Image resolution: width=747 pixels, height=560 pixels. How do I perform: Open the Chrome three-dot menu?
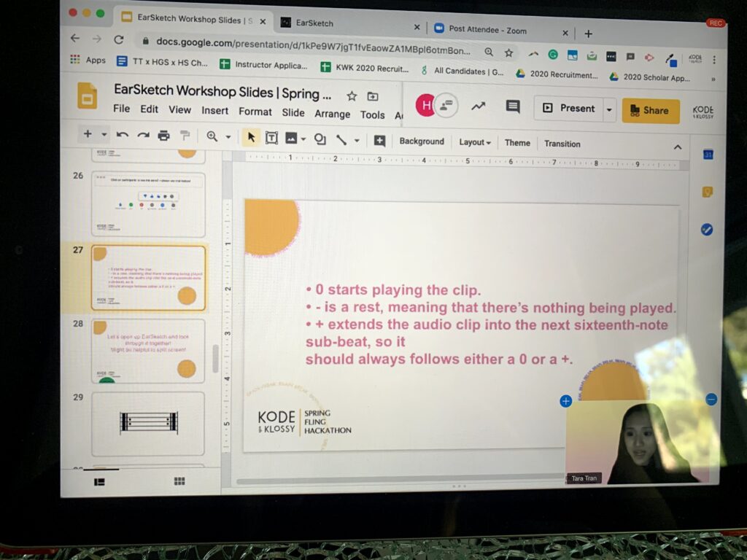(714, 60)
